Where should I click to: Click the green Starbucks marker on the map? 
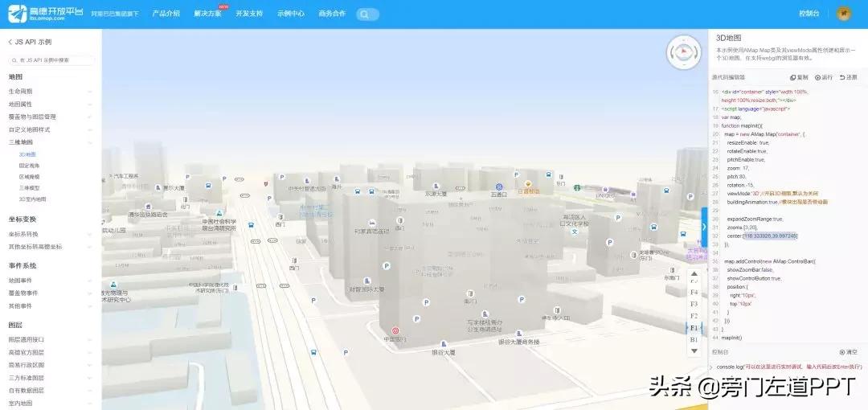(576, 188)
